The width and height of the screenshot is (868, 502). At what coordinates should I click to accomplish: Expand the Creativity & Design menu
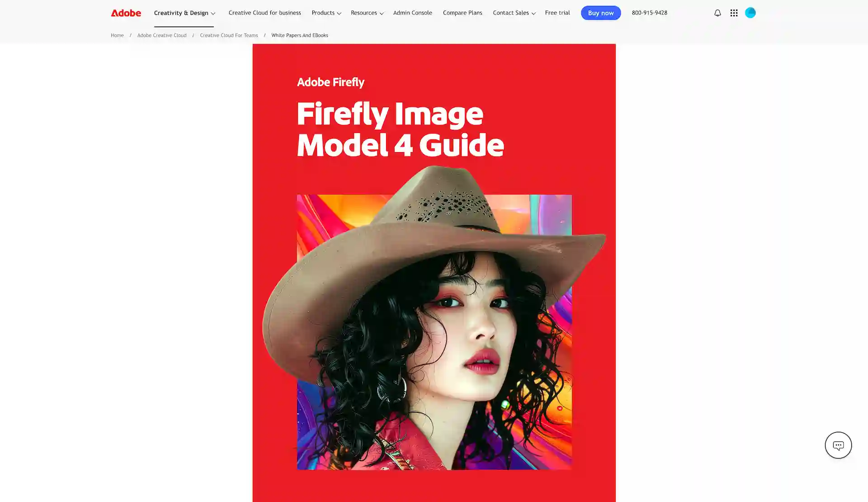[184, 13]
